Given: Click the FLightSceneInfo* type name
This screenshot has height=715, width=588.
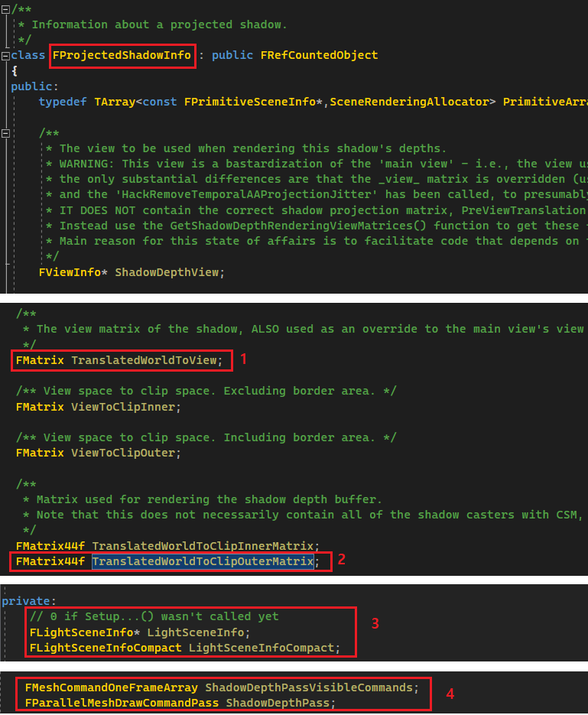Looking at the screenshot, I should [x=85, y=632].
